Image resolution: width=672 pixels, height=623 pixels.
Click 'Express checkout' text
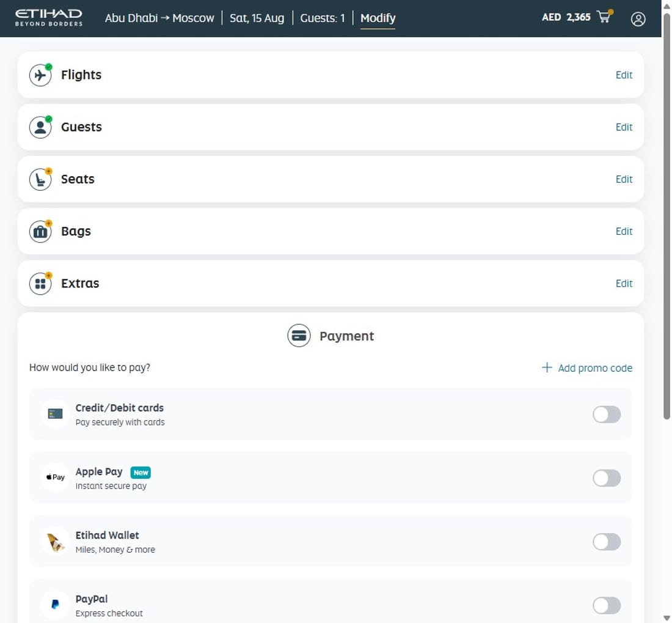[x=109, y=613]
